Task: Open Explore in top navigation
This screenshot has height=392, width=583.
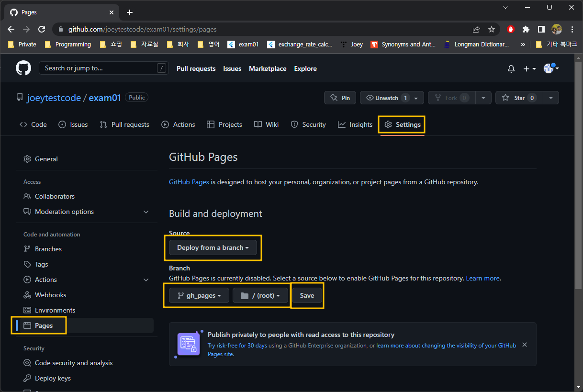Action: [305, 68]
